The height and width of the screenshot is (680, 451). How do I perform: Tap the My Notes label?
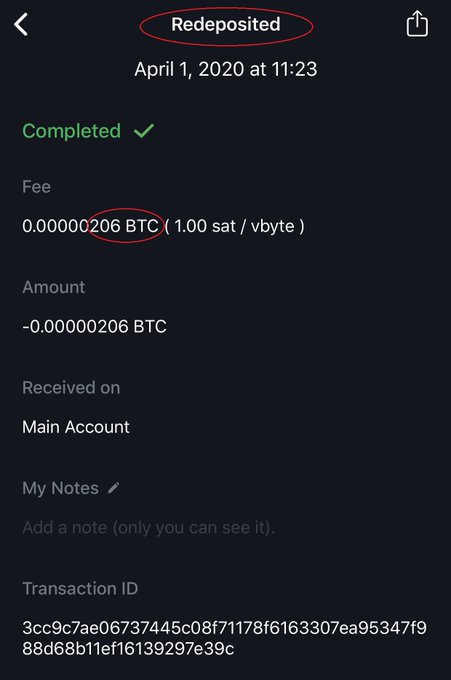tap(60, 488)
